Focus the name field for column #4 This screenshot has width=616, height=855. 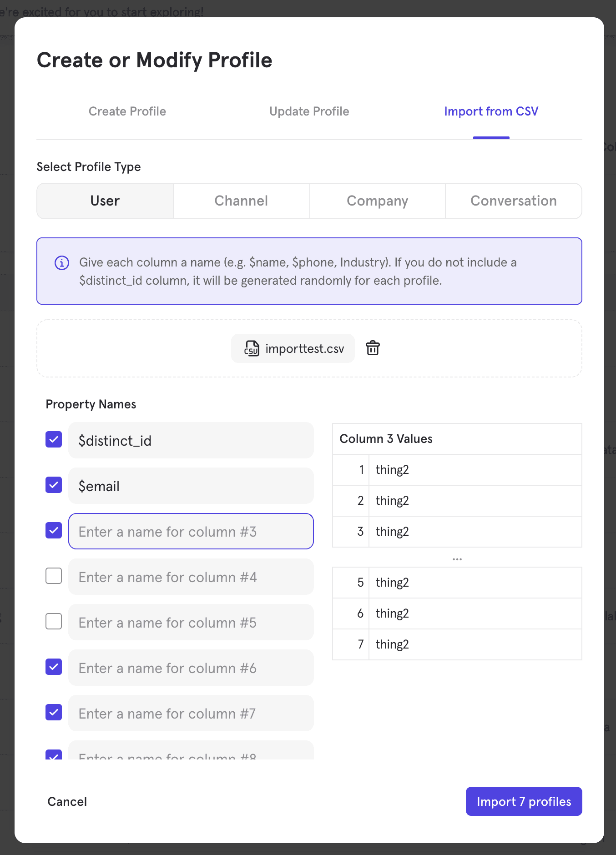click(191, 577)
